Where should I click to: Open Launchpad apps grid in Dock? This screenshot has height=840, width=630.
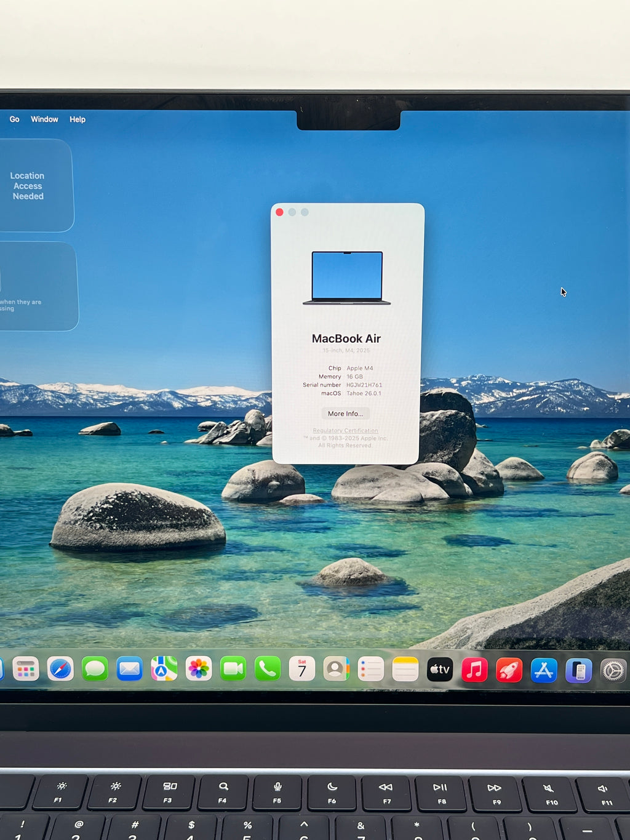[26, 669]
